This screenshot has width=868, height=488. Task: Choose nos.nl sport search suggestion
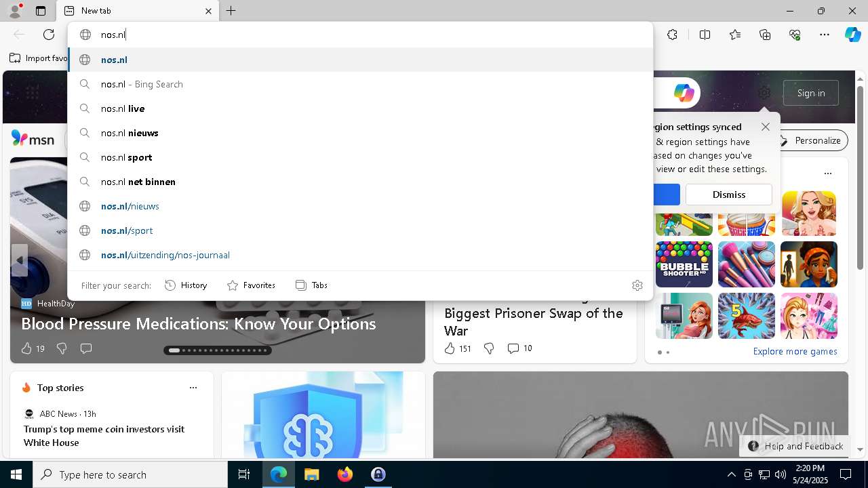pyautogui.click(x=360, y=157)
